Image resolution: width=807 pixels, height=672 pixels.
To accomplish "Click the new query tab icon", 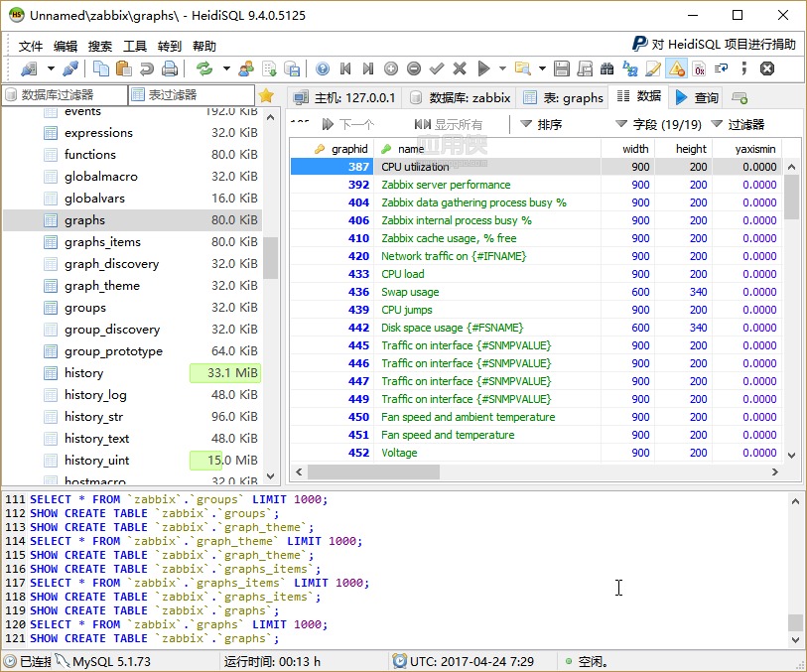I will (740, 97).
